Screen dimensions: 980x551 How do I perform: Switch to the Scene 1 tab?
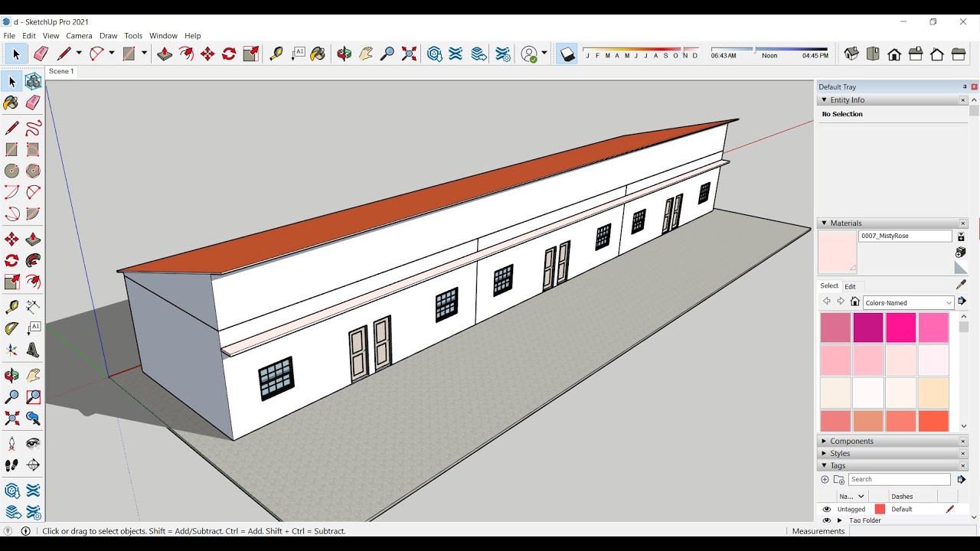click(61, 71)
